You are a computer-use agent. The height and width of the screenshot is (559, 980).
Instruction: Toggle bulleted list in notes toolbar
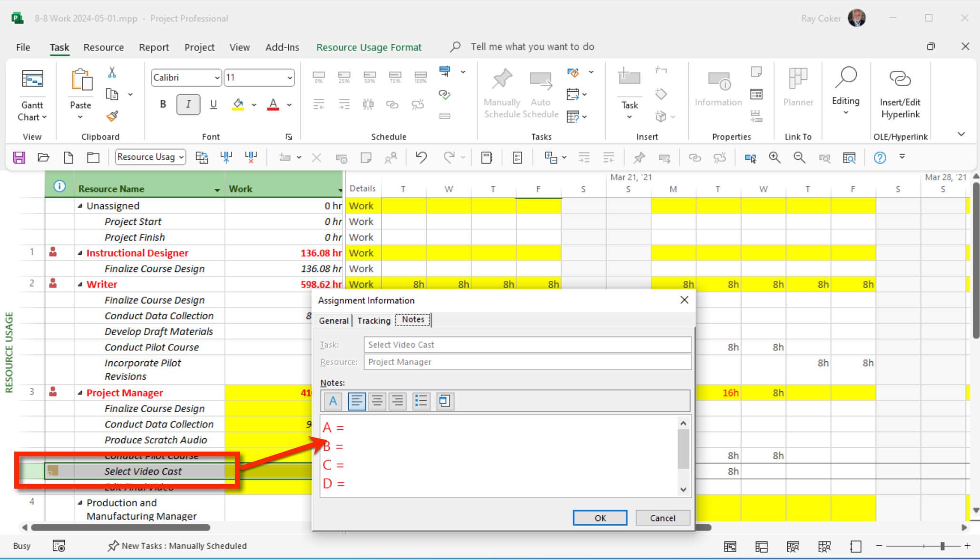(421, 401)
